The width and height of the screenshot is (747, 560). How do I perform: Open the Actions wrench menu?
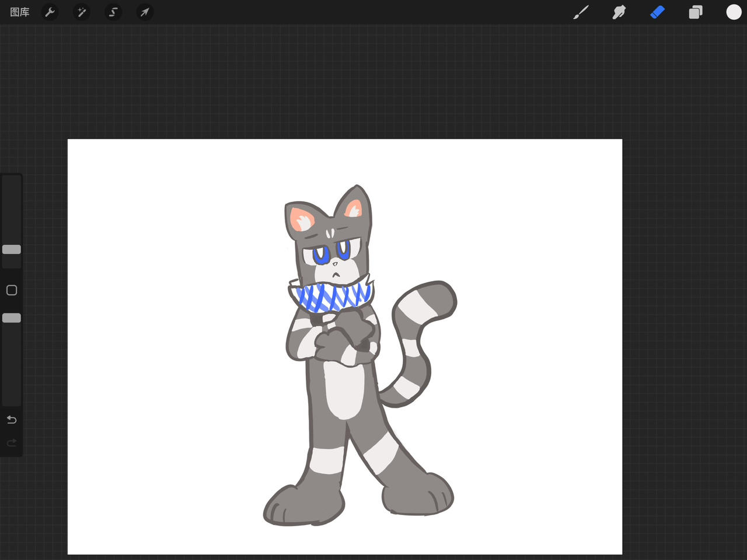click(50, 12)
